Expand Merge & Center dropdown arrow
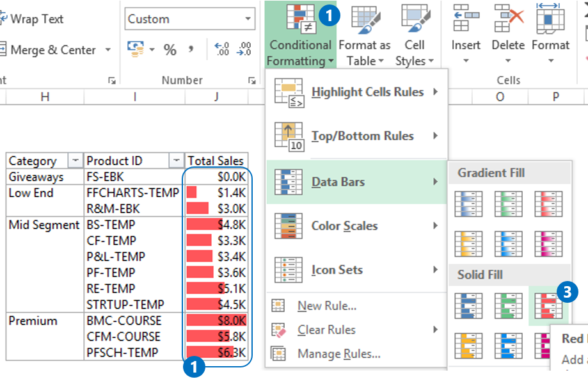The image size is (588, 386). coord(108,50)
